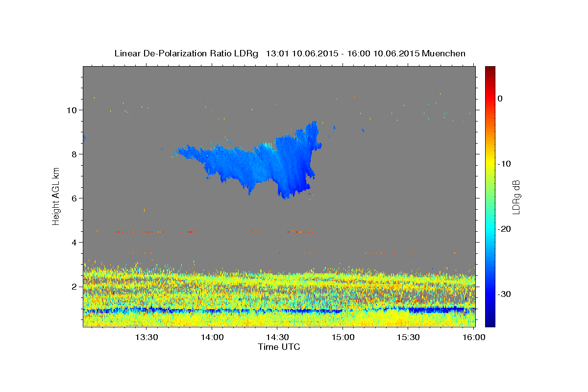Click the 14:00 time tick label

tap(212, 338)
